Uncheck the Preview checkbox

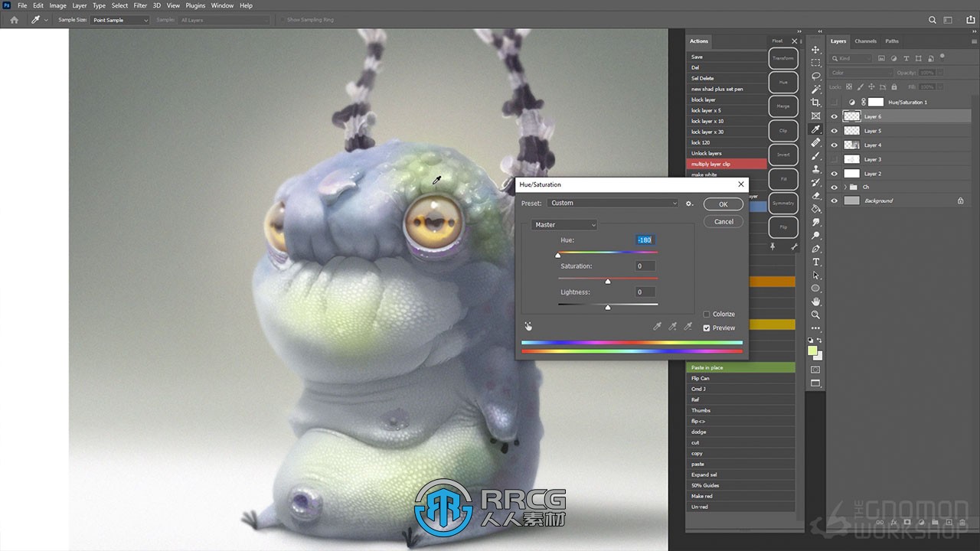point(707,328)
